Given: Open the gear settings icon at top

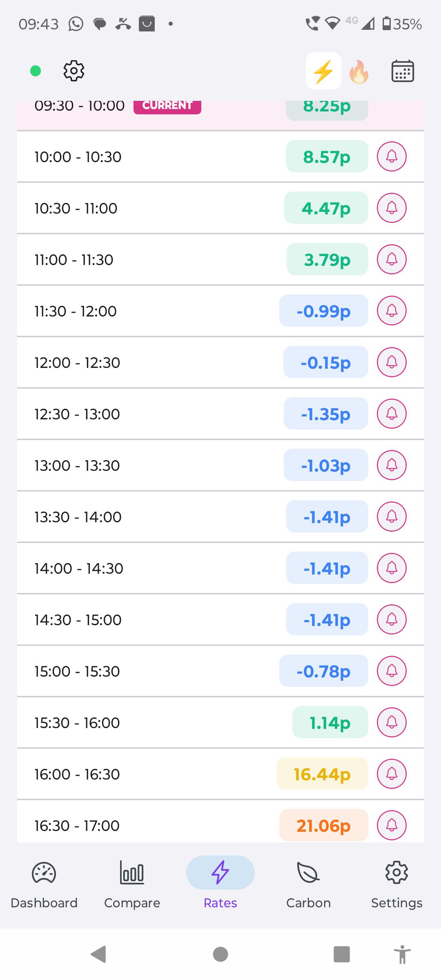Looking at the screenshot, I should point(74,71).
